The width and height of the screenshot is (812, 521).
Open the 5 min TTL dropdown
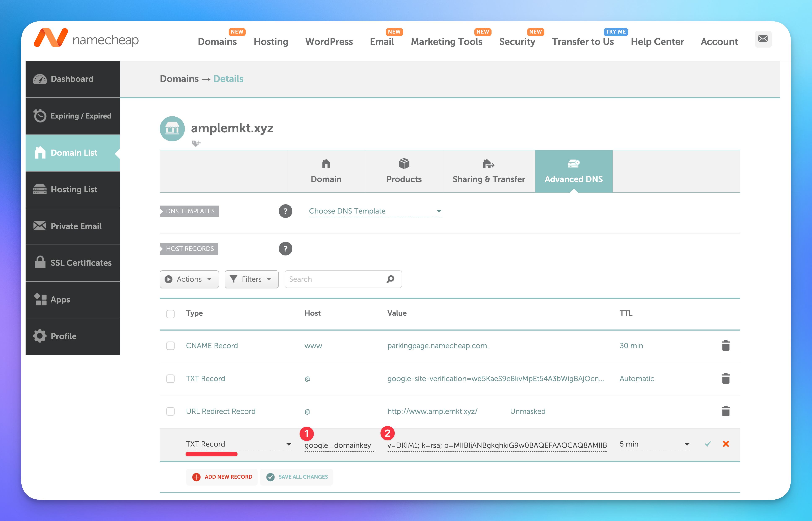coord(654,444)
